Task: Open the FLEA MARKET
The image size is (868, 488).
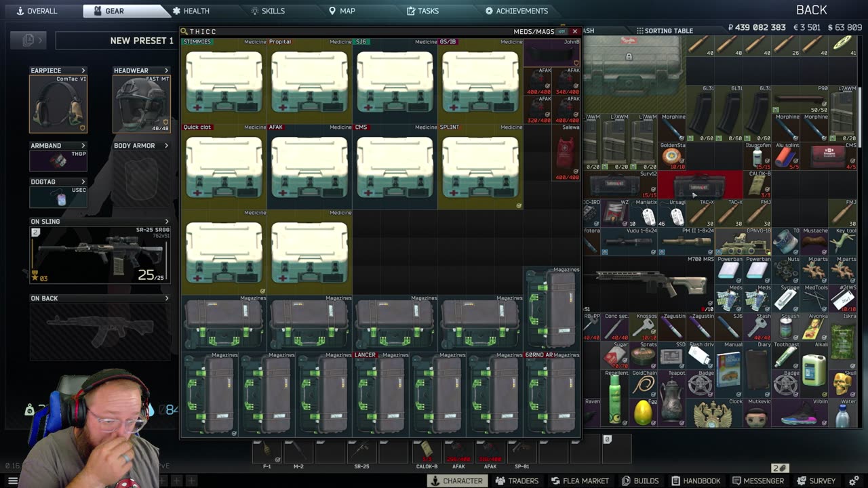Action: pyautogui.click(x=580, y=481)
